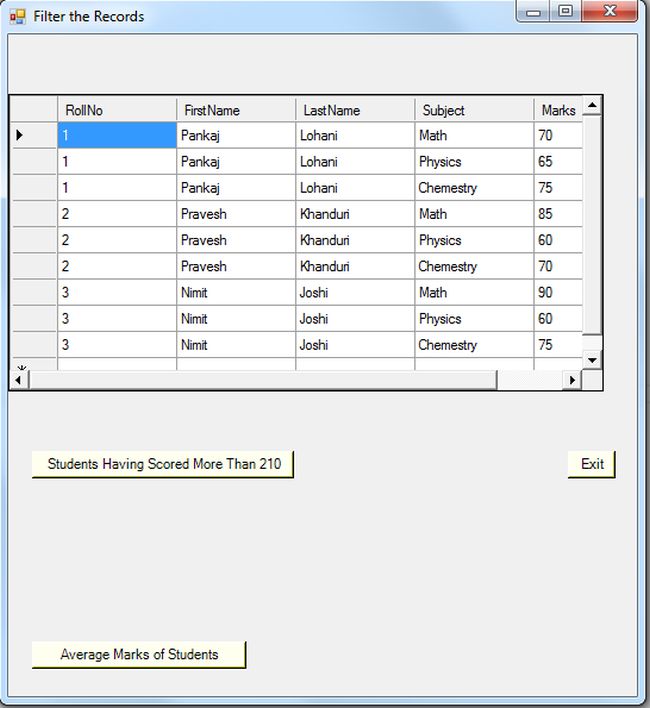
Task: Click the grid's horizontal scrollbar right arrow
Action: tap(572, 380)
